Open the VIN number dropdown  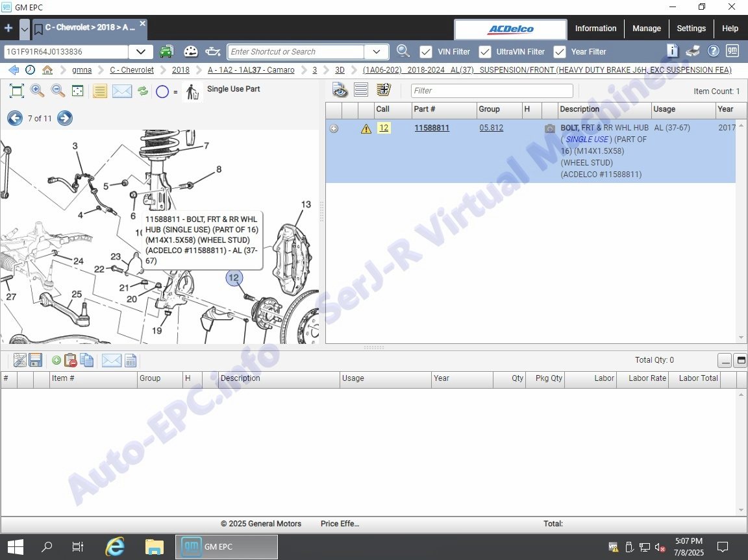coord(140,51)
